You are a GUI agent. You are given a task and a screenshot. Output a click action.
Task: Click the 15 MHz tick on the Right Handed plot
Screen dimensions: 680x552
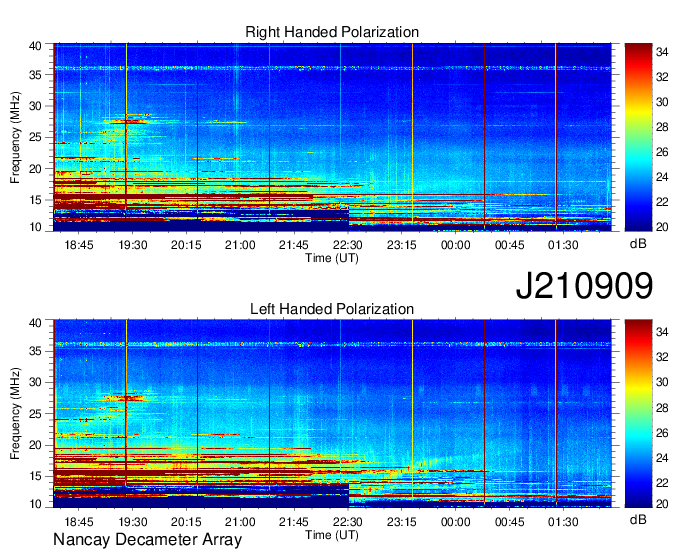(x=35, y=200)
